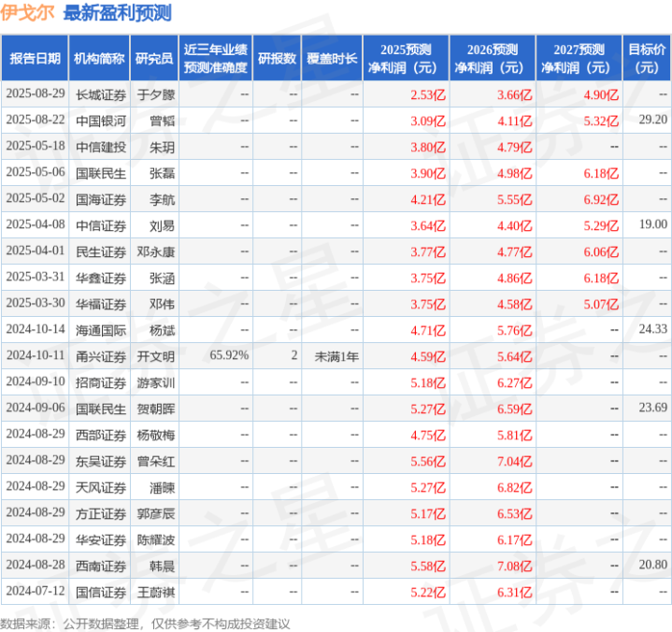Select the 覆盖时长 column header
672x632 pixels.
pos(332,58)
